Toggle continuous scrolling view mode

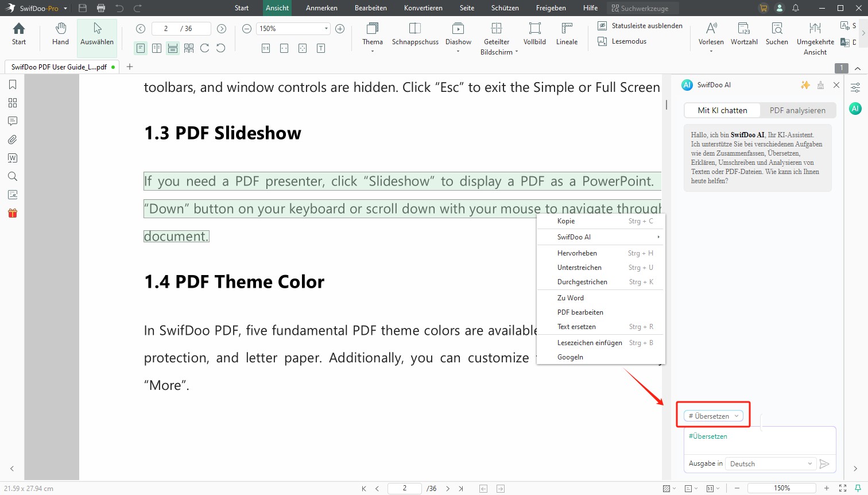[173, 48]
